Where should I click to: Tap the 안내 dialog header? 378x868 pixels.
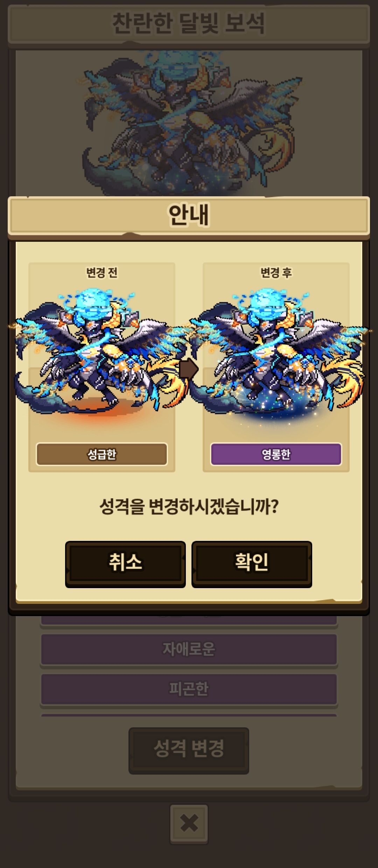(189, 215)
